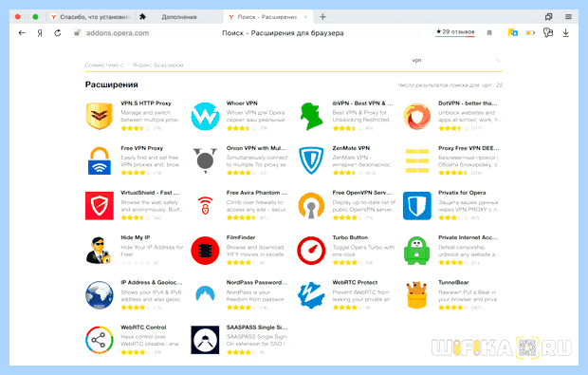This screenshot has height=375, width=588.
Task: Go back with the arrow button
Action: click(x=22, y=33)
